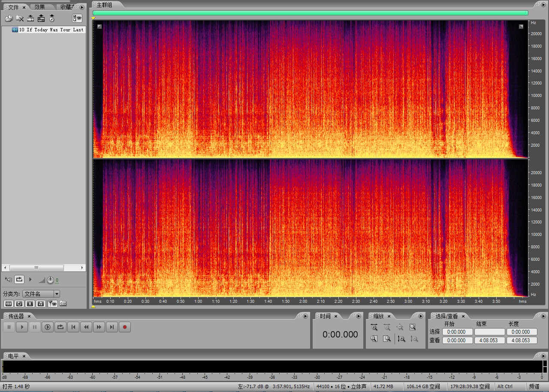Click the Zoom Out Vertically icon
549x392 pixels.
(414, 339)
